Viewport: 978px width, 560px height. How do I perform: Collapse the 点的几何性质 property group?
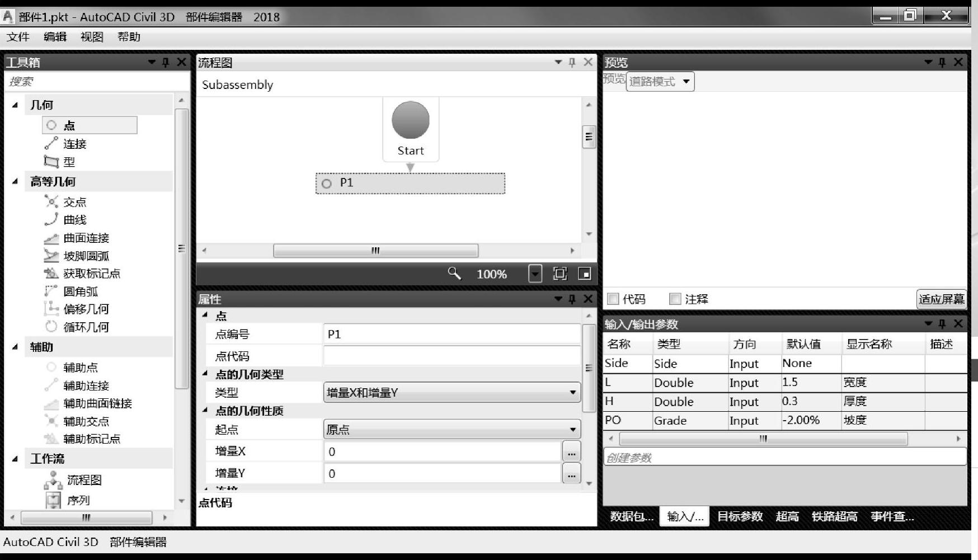[205, 410]
